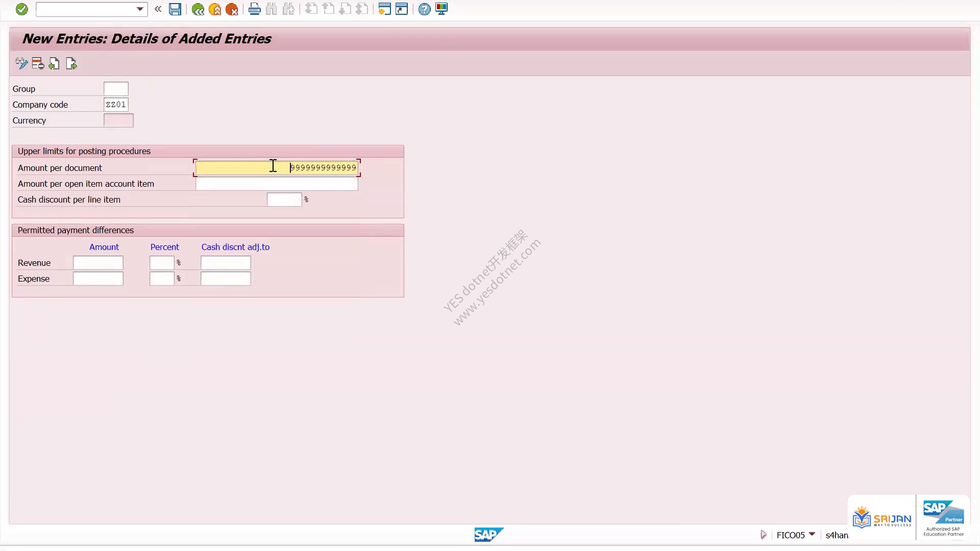The image size is (980, 551).
Task: Click Revenue Cash discnt adj.to field
Action: pyautogui.click(x=226, y=263)
